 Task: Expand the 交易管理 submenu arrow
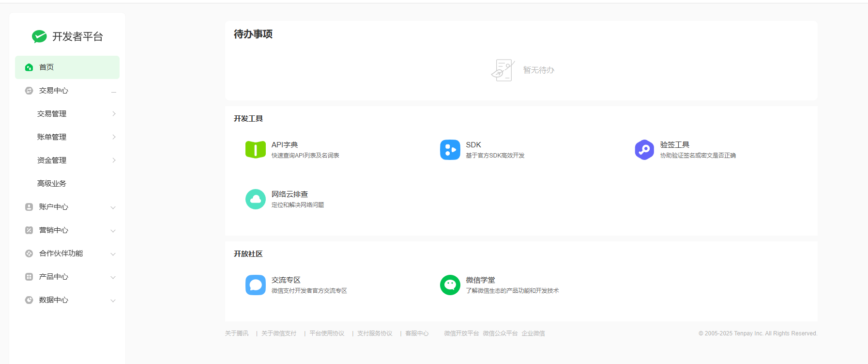coord(114,114)
